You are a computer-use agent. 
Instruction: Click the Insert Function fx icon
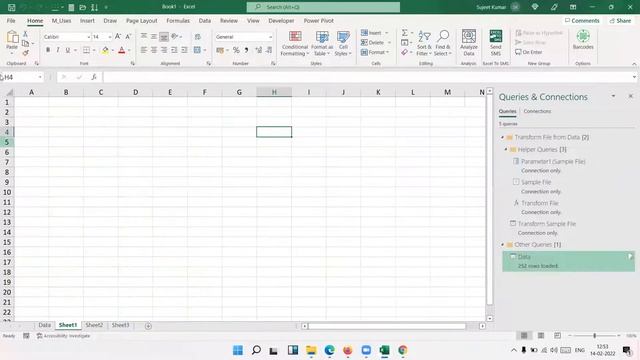(x=94, y=77)
